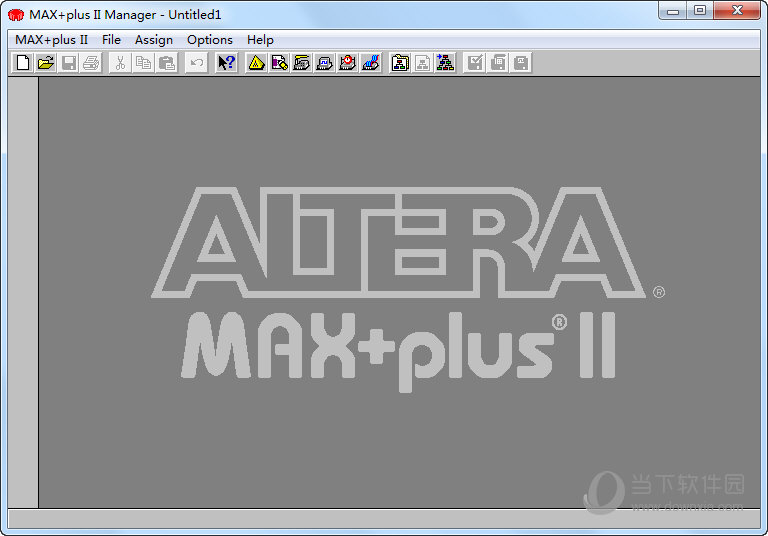Open the Help menu
Image resolution: width=768 pixels, height=536 pixels.
(x=260, y=40)
